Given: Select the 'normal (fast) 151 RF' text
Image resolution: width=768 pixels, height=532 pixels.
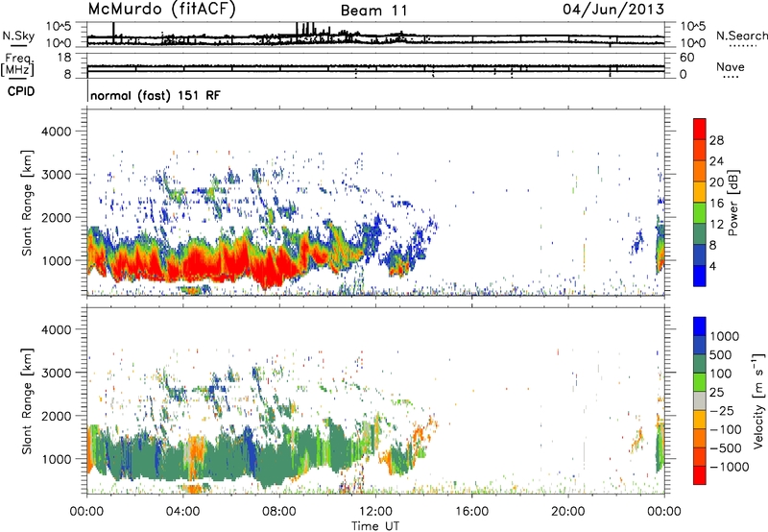Looking at the screenshot, I should [156, 95].
